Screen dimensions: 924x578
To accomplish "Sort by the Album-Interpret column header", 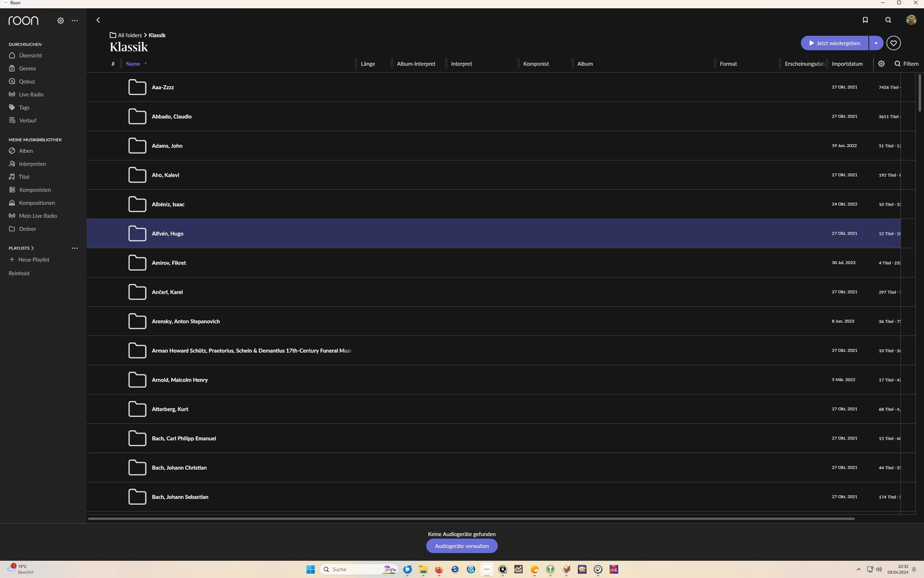I will [x=416, y=64].
